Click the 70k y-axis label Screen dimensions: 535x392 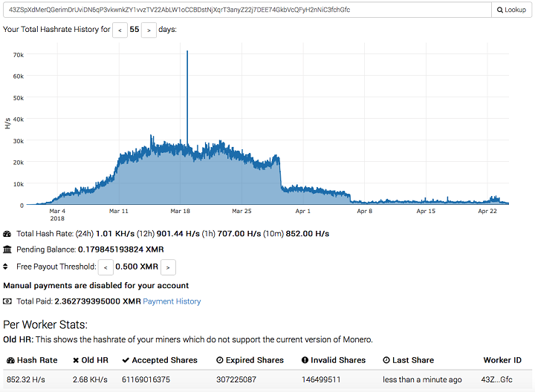19,55
